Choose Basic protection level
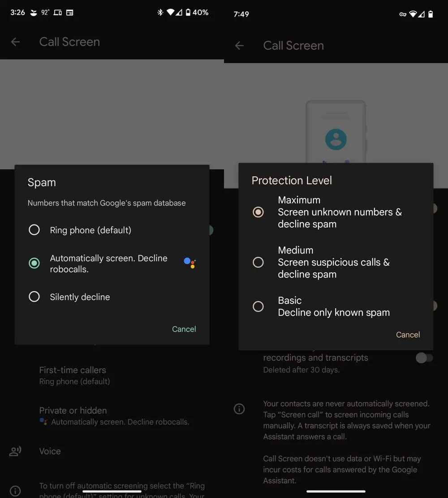 pos(258,306)
